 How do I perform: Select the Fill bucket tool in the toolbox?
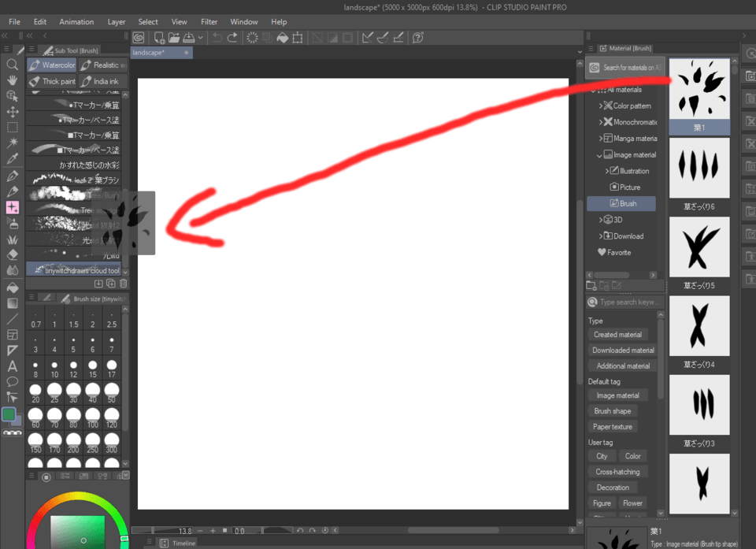[x=13, y=287]
